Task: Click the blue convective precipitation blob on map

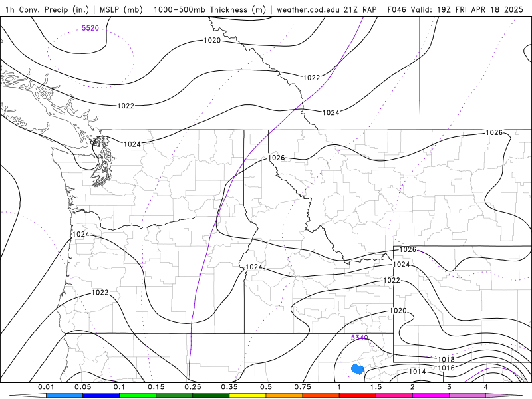Action: click(357, 369)
